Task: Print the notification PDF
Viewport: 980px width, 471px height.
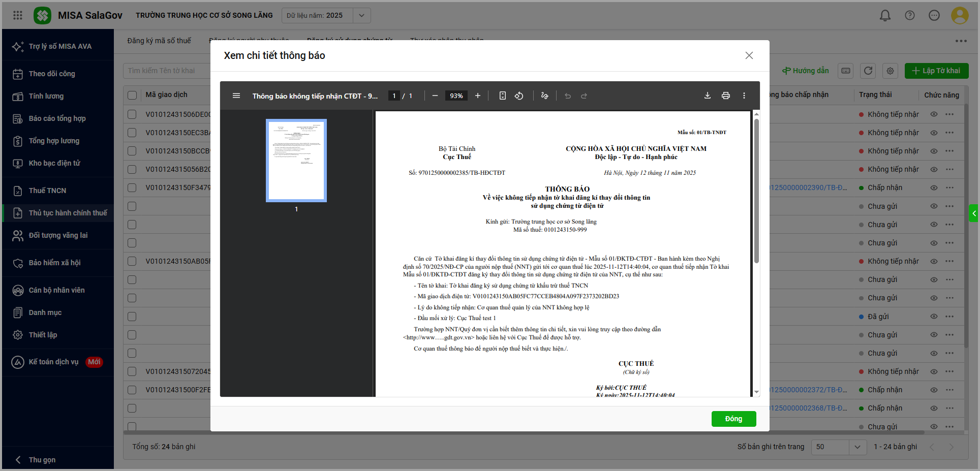Action: [x=725, y=96]
